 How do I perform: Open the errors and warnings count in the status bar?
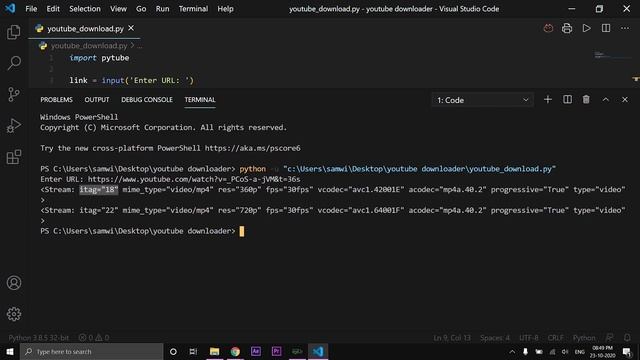tap(94, 338)
